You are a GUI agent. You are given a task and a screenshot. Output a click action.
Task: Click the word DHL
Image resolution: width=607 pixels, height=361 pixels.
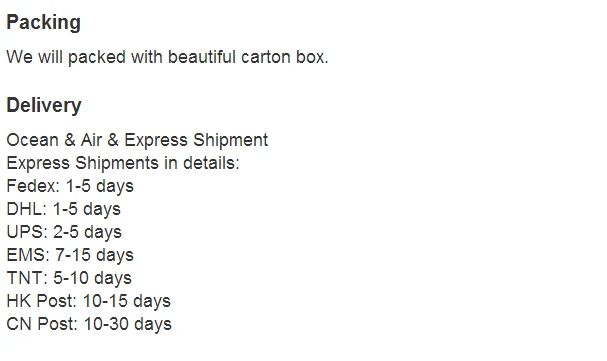[26, 209]
